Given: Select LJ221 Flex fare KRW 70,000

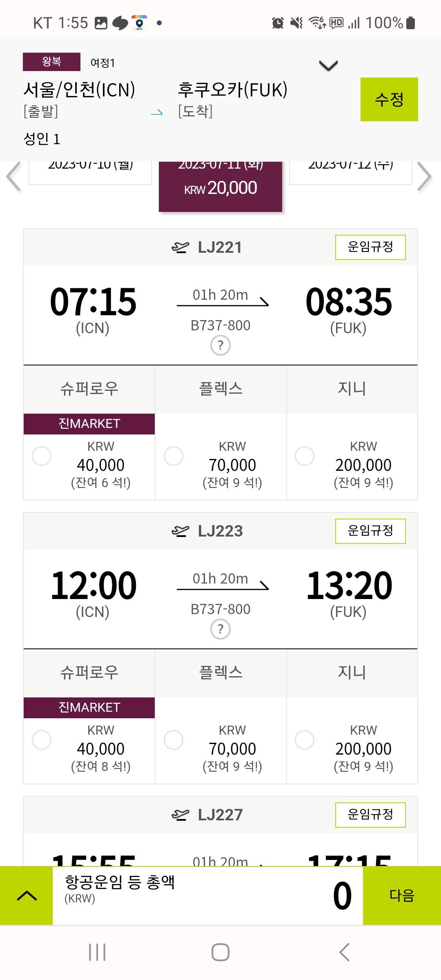Looking at the screenshot, I should coord(174,456).
